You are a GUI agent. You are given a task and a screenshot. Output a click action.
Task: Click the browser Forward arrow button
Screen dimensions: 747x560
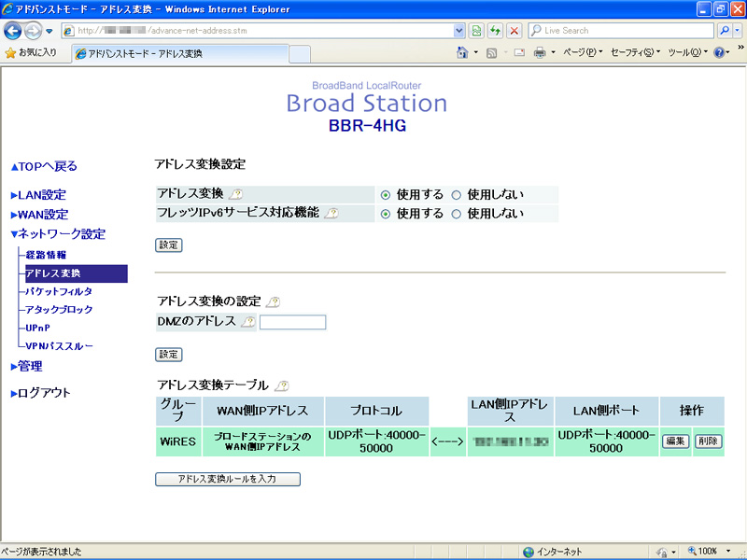point(33,31)
